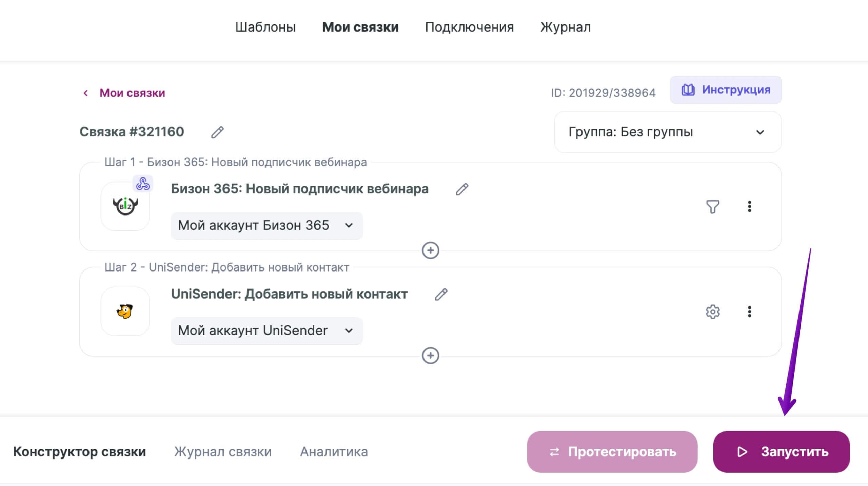Click Протестировать button

pos(612,452)
